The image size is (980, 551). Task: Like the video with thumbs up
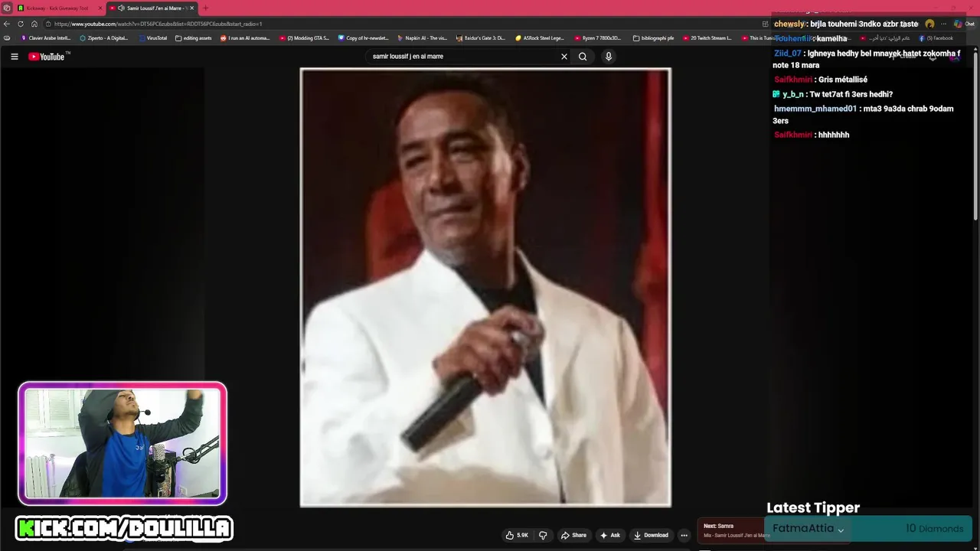click(517, 536)
